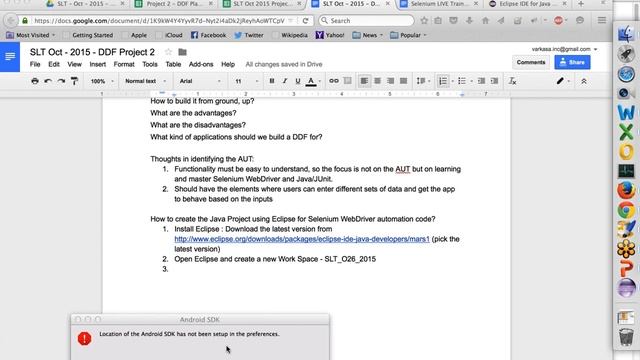Image resolution: width=640 pixels, height=360 pixels.
Task: Toggle numbered list formatting
Action: 443,81
